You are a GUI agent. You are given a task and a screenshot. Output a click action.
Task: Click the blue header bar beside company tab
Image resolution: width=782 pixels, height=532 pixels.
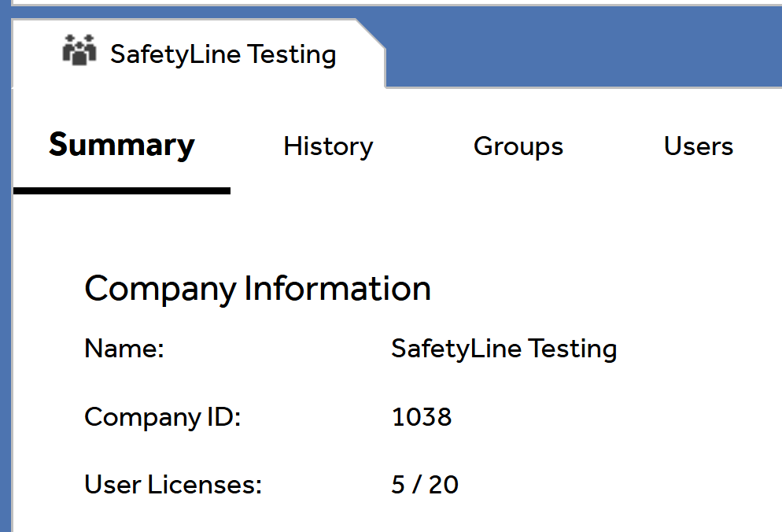click(x=582, y=47)
